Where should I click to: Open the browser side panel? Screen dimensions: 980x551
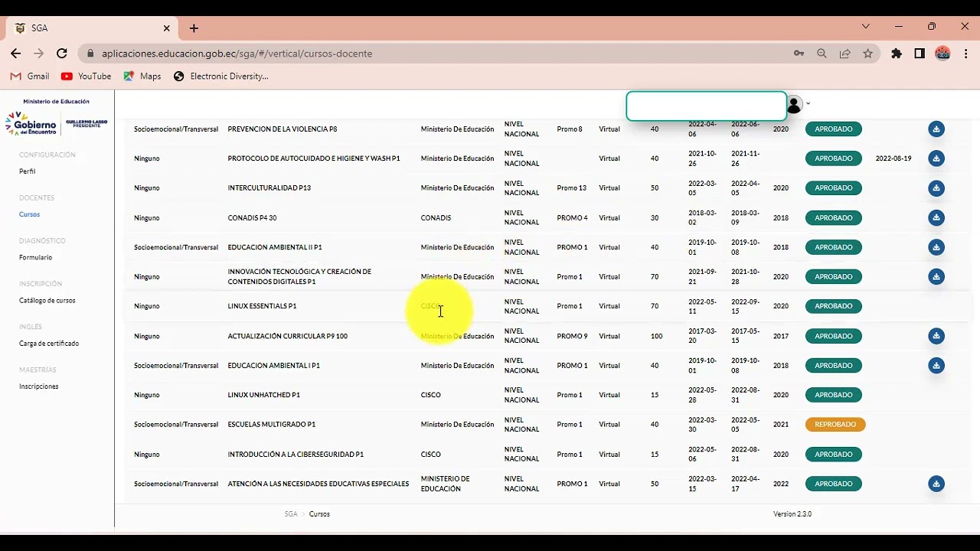(x=920, y=54)
